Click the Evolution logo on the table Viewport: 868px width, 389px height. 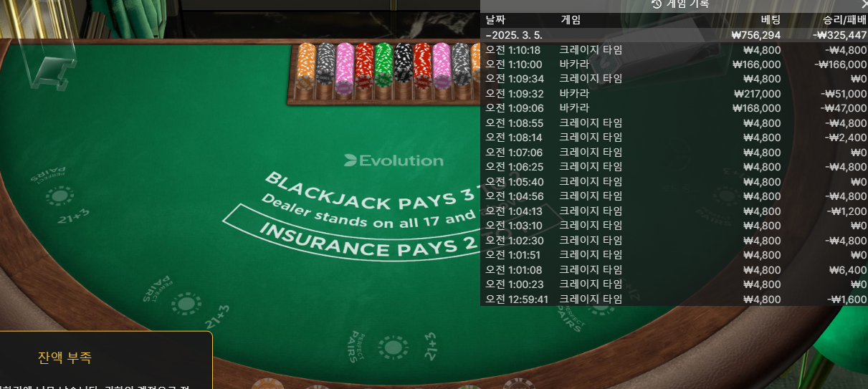tap(394, 160)
